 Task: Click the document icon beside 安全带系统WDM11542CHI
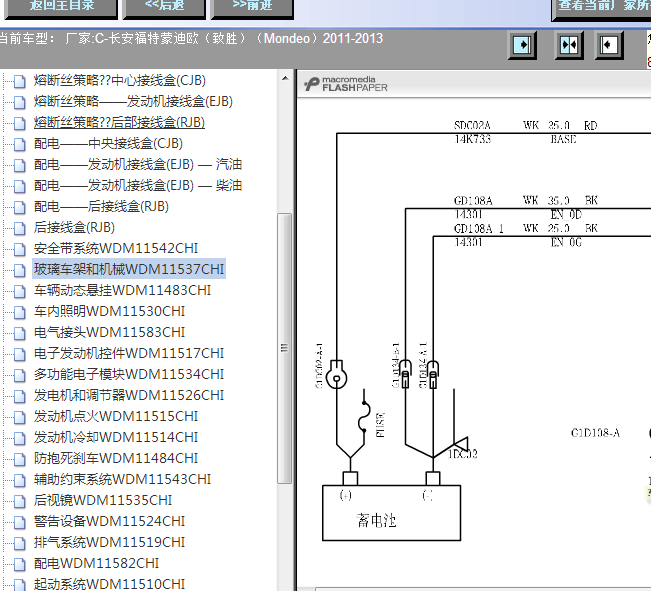point(19,250)
